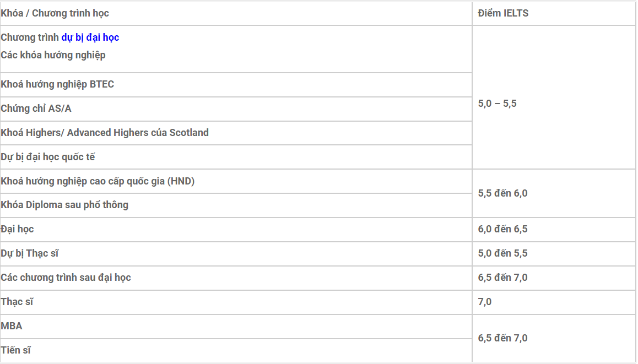Click the '7,0' score for Thạc sĩ
The image size is (638, 364).
(485, 302)
